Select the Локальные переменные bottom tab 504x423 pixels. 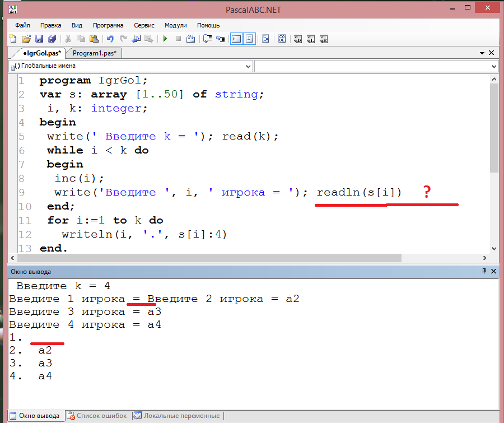177,416
